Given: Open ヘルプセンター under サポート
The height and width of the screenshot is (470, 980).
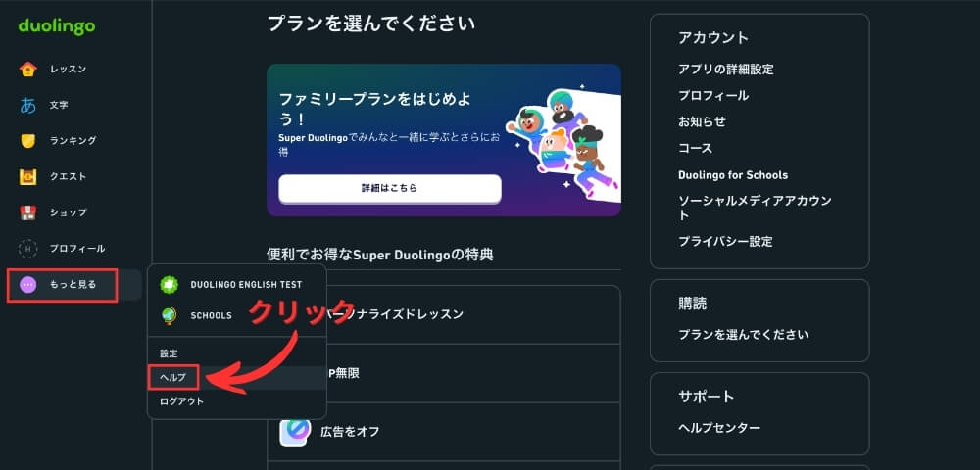Looking at the screenshot, I should click(x=719, y=428).
